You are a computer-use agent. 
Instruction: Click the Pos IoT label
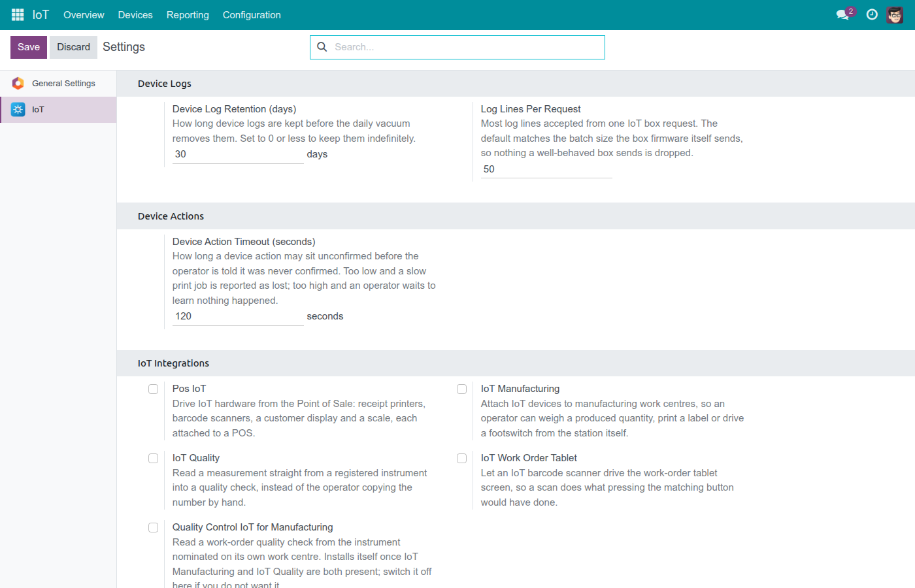click(x=189, y=389)
